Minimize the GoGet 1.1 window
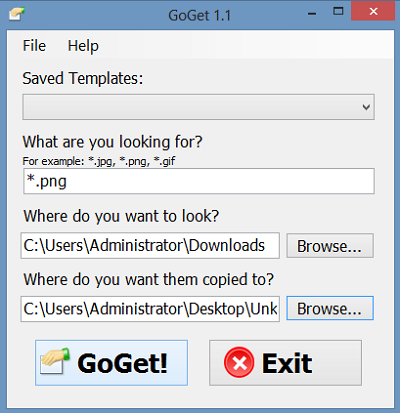 coord(312,14)
